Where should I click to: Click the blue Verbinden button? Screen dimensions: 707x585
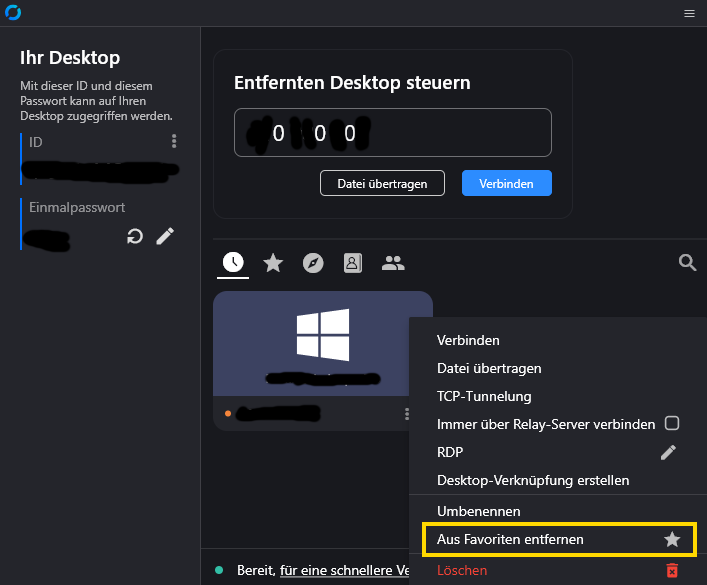click(x=506, y=183)
